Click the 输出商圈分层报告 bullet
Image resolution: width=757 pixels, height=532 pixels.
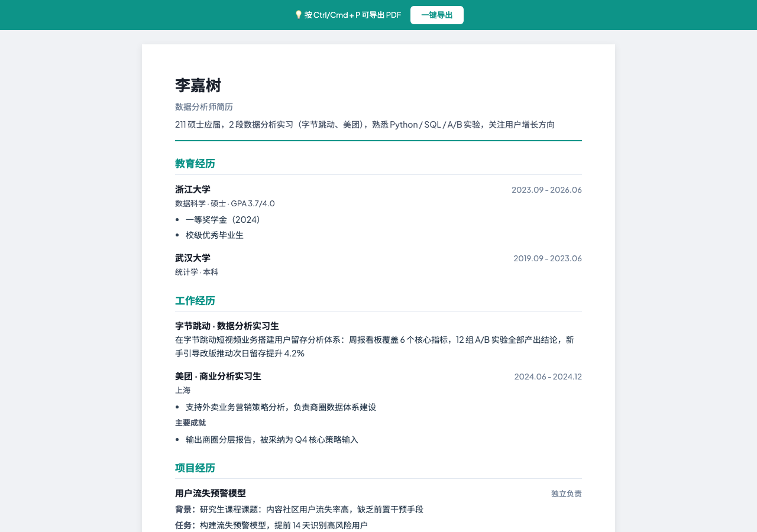[x=272, y=440]
